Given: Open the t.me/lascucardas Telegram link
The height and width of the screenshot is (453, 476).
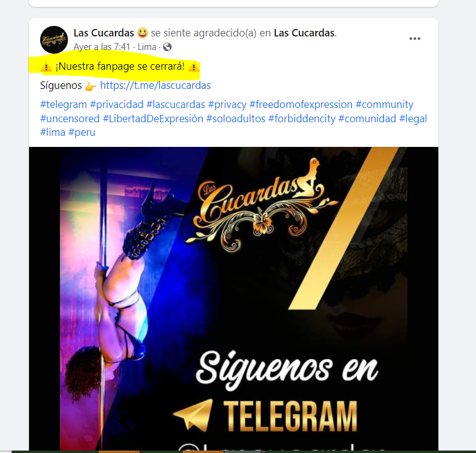Looking at the screenshot, I should pos(156,85).
